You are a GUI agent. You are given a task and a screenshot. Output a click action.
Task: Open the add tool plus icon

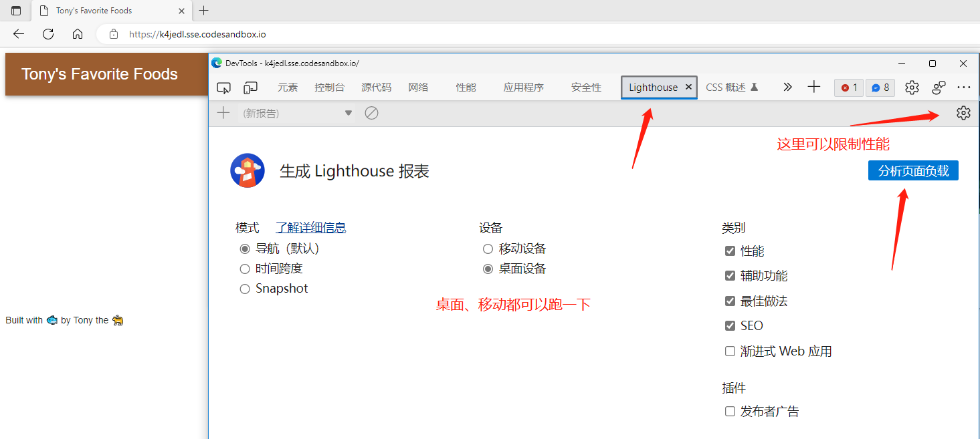(x=813, y=87)
